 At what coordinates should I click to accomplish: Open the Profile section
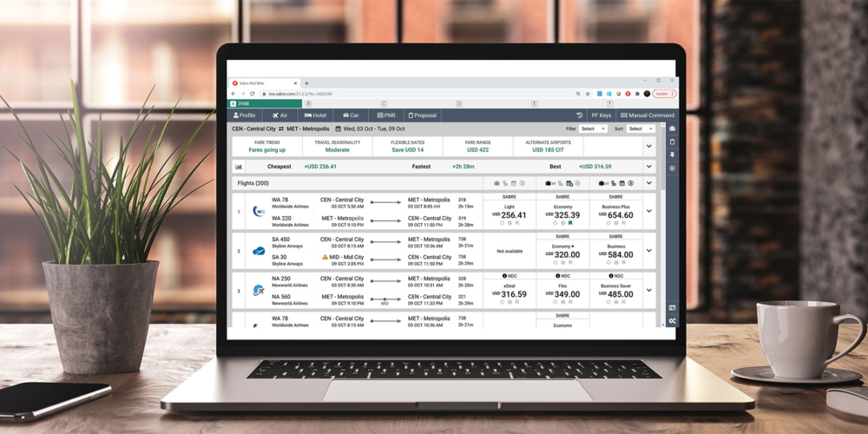point(243,115)
